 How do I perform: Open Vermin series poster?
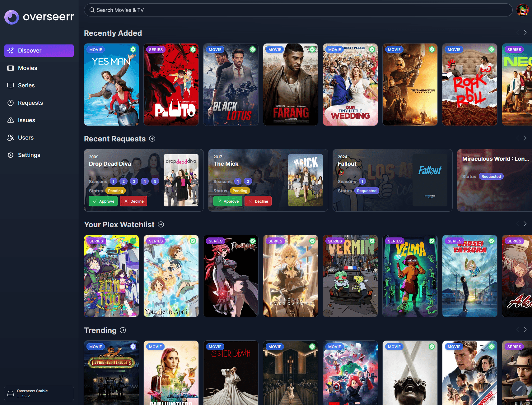coord(350,276)
